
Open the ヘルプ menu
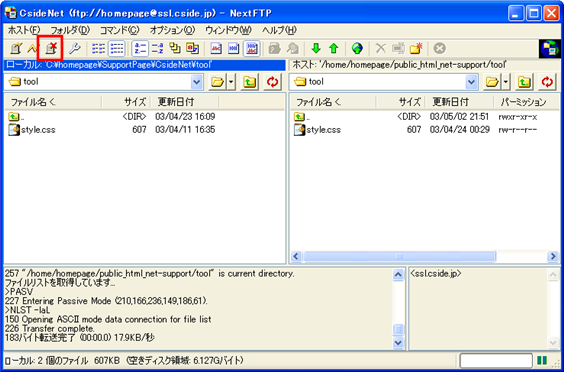(x=279, y=30)
